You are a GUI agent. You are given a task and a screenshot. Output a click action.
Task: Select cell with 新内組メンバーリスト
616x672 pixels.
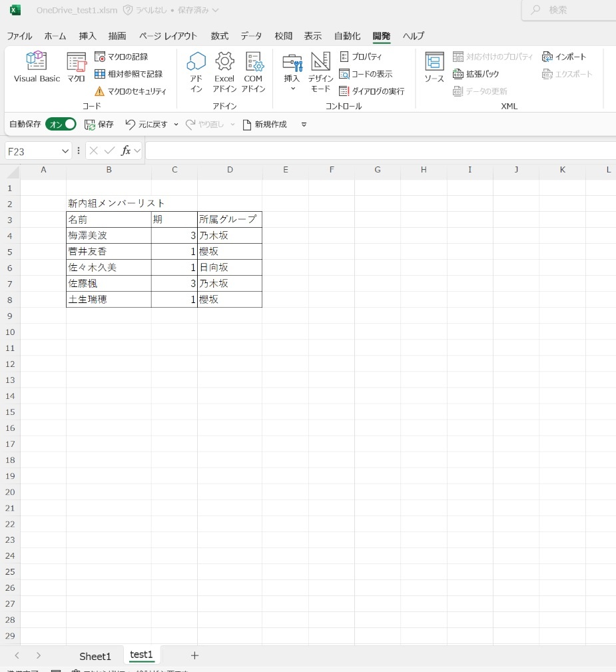[x=109, y=204]
